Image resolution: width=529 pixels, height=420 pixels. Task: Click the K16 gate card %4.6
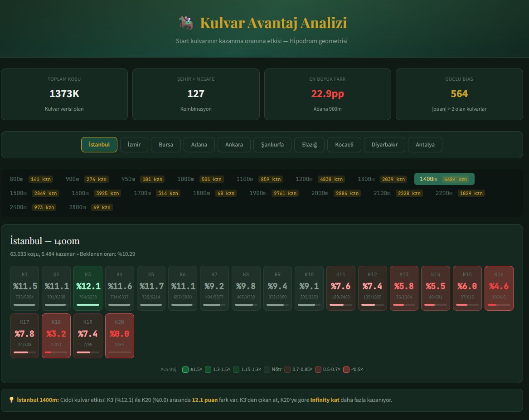click(499, 288)
